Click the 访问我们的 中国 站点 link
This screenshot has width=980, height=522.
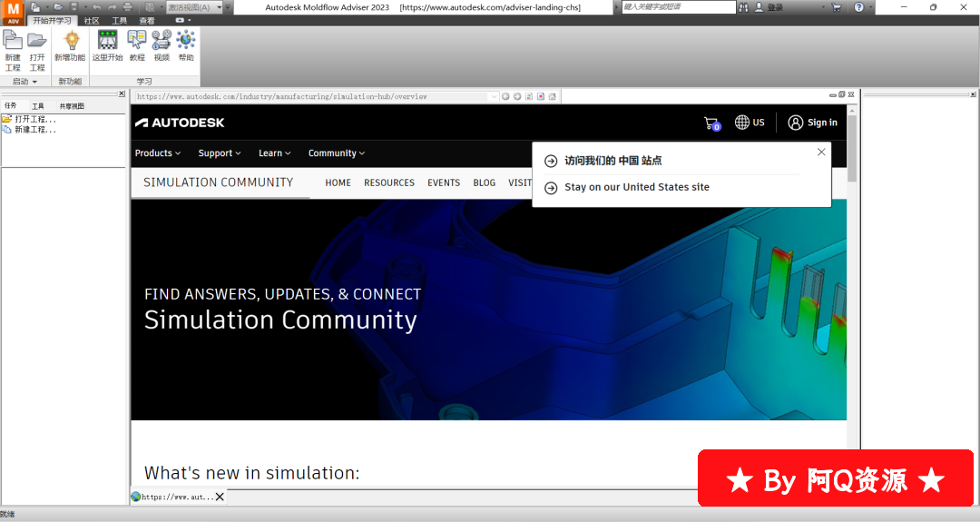(613, 161)
